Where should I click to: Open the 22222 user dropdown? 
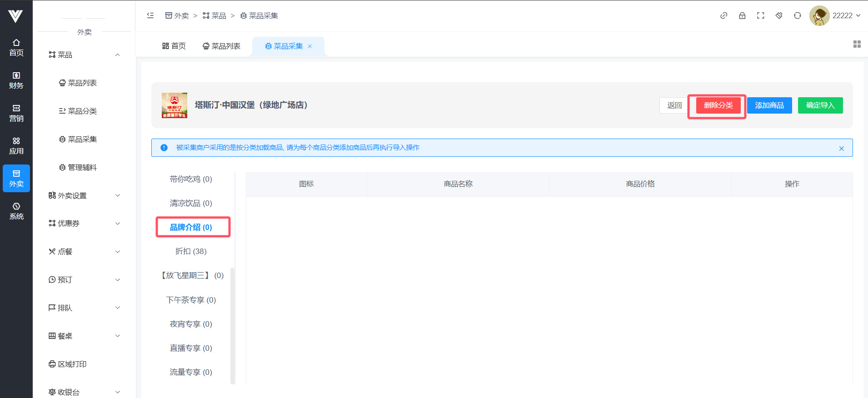pos(836,15)
